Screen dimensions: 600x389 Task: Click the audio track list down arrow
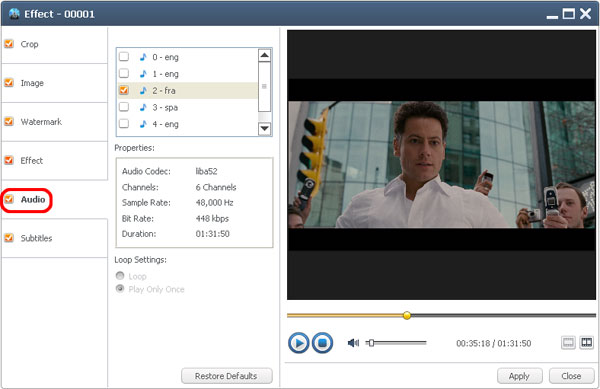[x=264, y=129]
